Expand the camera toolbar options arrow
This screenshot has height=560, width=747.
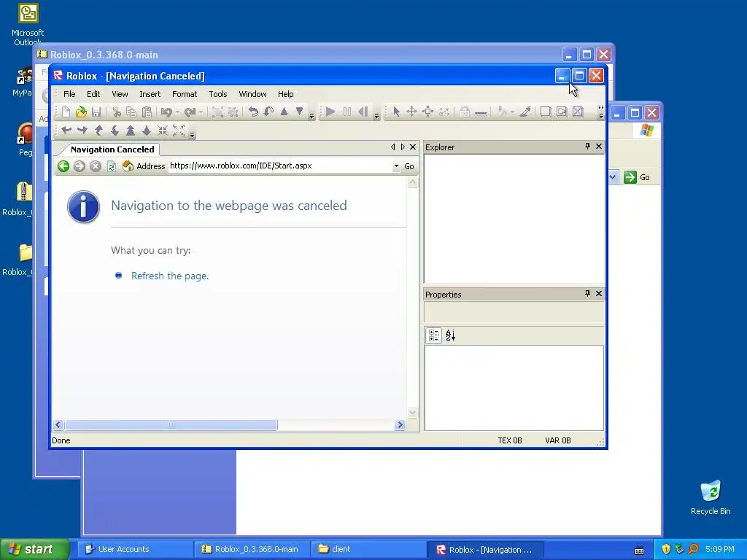[x=192, y=135]
